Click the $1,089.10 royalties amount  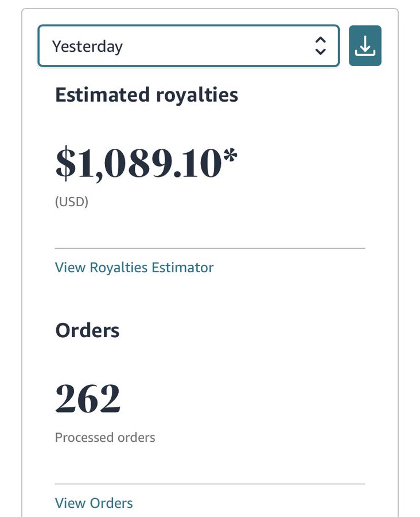point(139,164)
